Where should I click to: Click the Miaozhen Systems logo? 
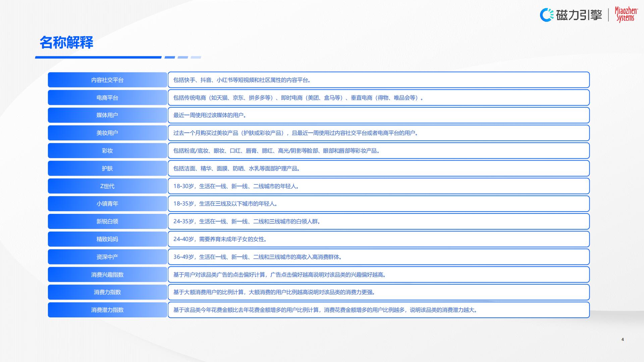[x=626, y=14]
